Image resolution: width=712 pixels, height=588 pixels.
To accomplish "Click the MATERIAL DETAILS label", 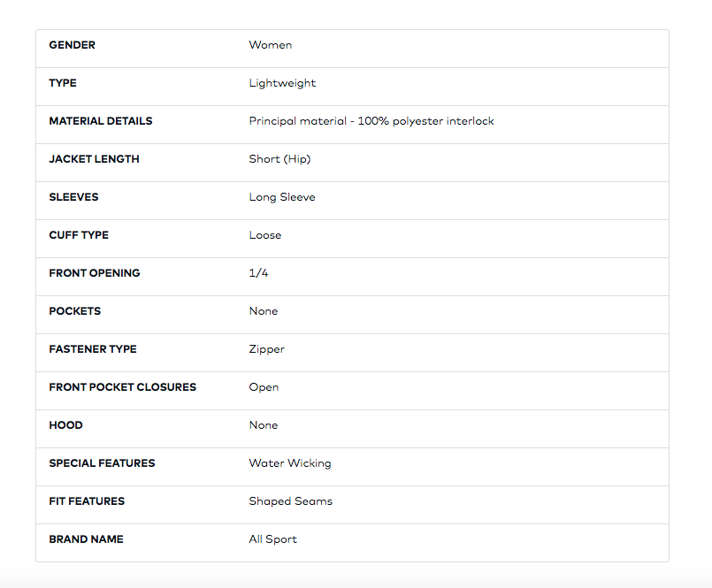I will pyautogui.click(x=100, y=121).
